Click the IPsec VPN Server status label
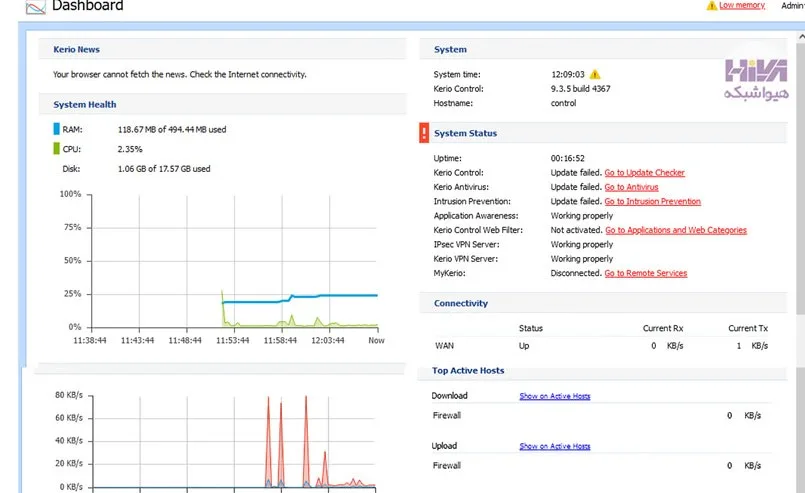The width and height of the screenshot is (805, 493). [466, 244]
